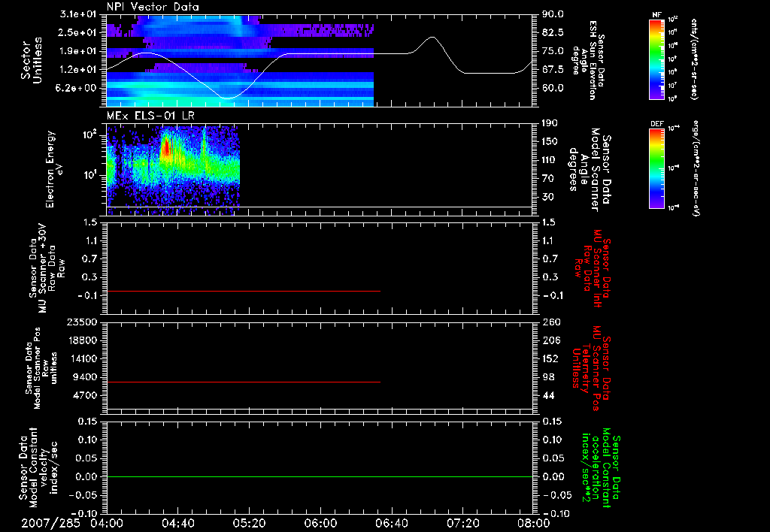This screenshot has height=532, width=770.
Task: Click the 260 telemetry tick label
Action: pos(550,322)
